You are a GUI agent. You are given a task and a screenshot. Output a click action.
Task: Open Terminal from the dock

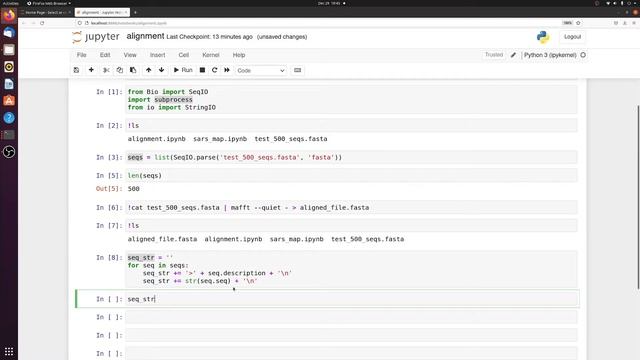pyautogui.click(x=9, y=135)
